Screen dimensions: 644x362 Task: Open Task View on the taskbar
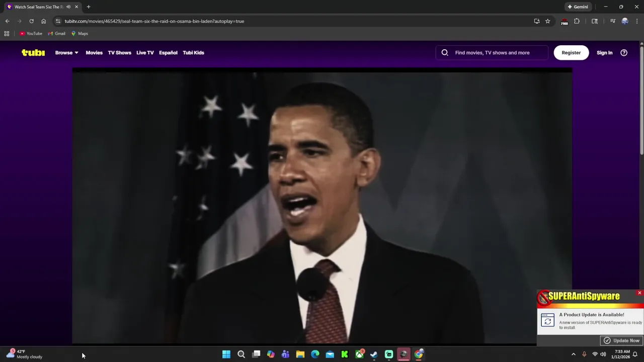pos(256,354)
